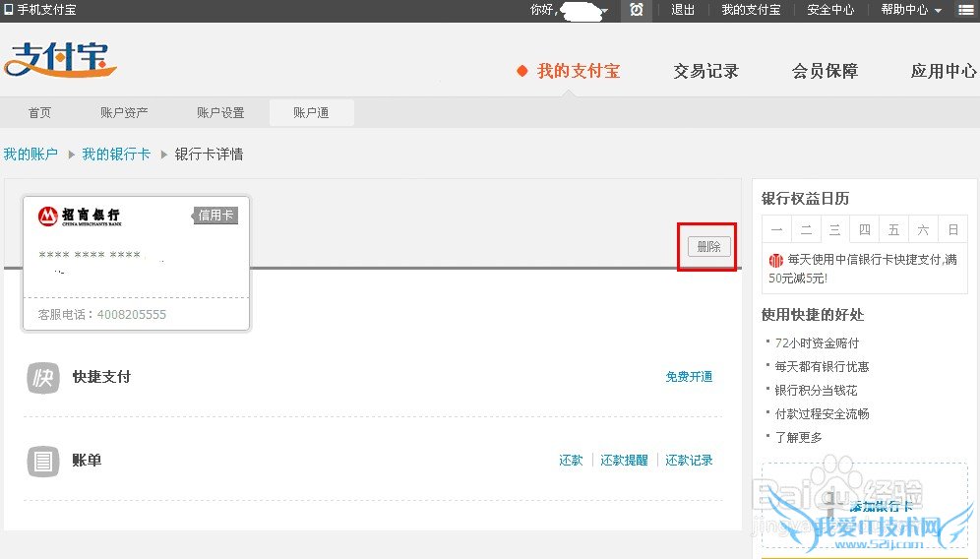Click the 账单 bill icon
The image size is (980, 559).
pos(43,462)
